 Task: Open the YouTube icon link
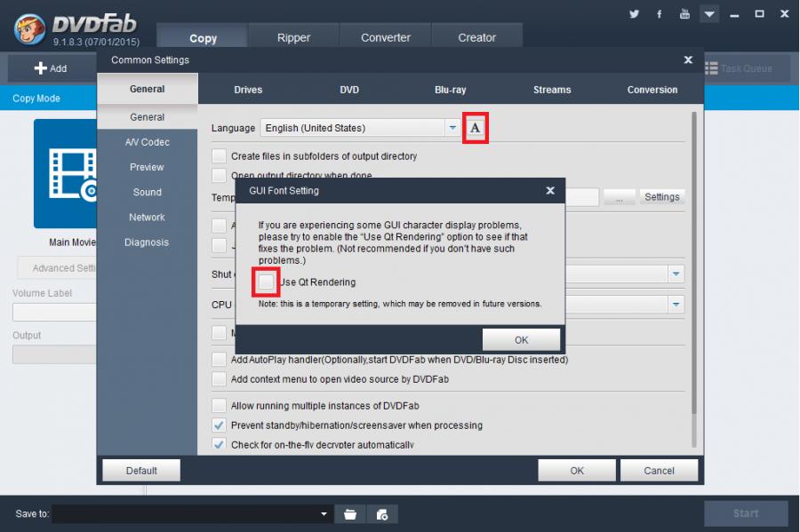(684, 14)
